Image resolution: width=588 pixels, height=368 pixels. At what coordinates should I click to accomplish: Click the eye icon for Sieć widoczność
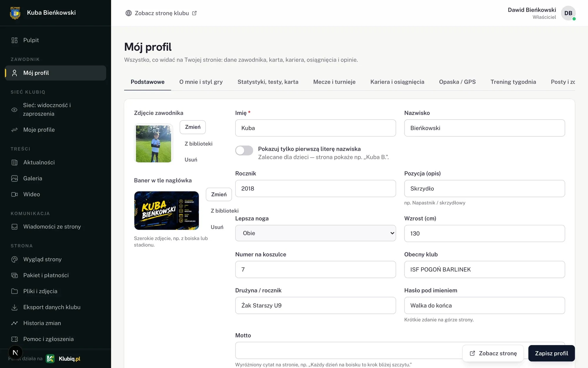coord(14,110)
